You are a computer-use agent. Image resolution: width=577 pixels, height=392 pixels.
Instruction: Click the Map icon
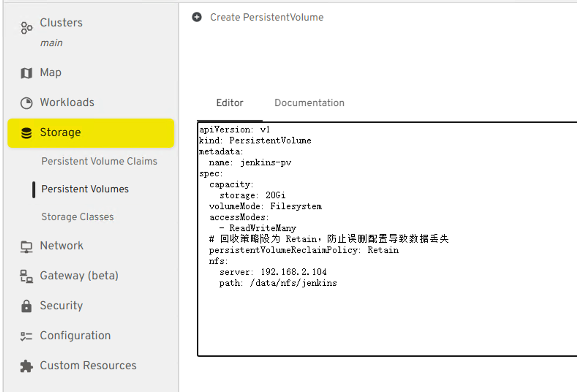click(26, 73)
